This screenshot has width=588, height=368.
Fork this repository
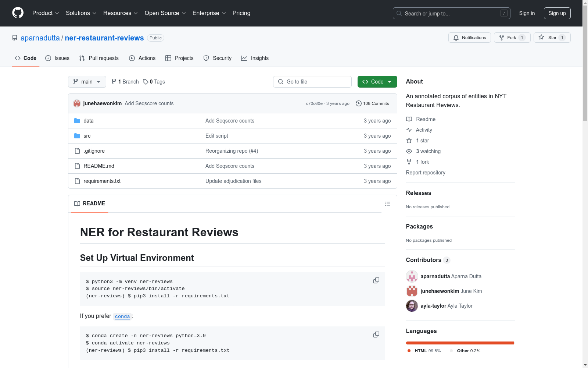coord(512,38)
